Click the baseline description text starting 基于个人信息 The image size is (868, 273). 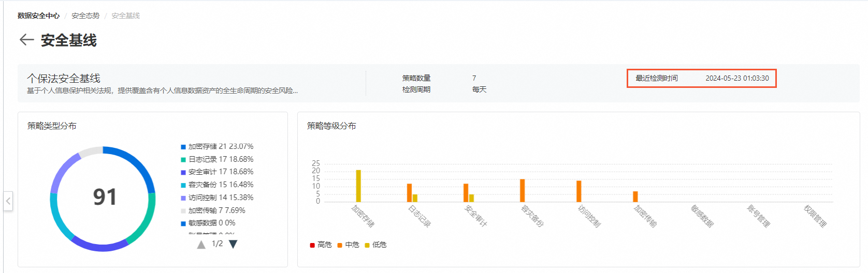pos(162,90)
